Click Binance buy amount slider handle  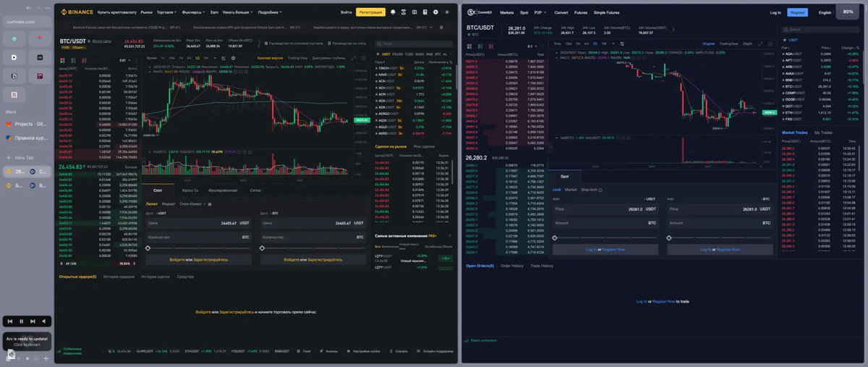pyautogui.click(x=148, y=248)
